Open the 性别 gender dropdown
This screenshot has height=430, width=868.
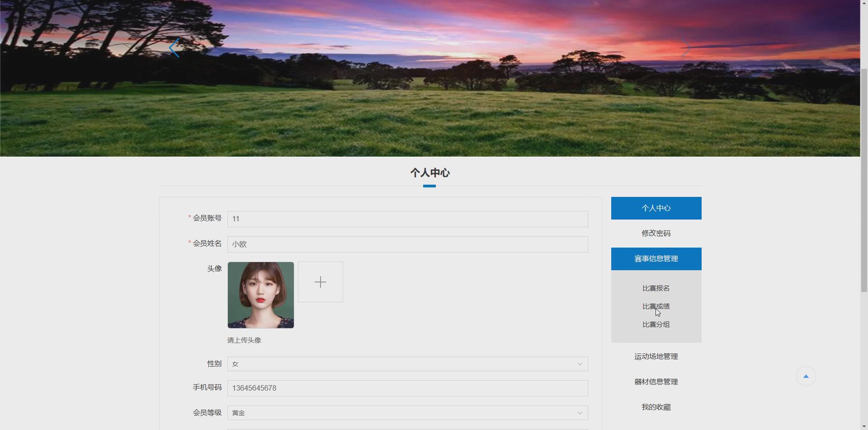click(579, 364)
